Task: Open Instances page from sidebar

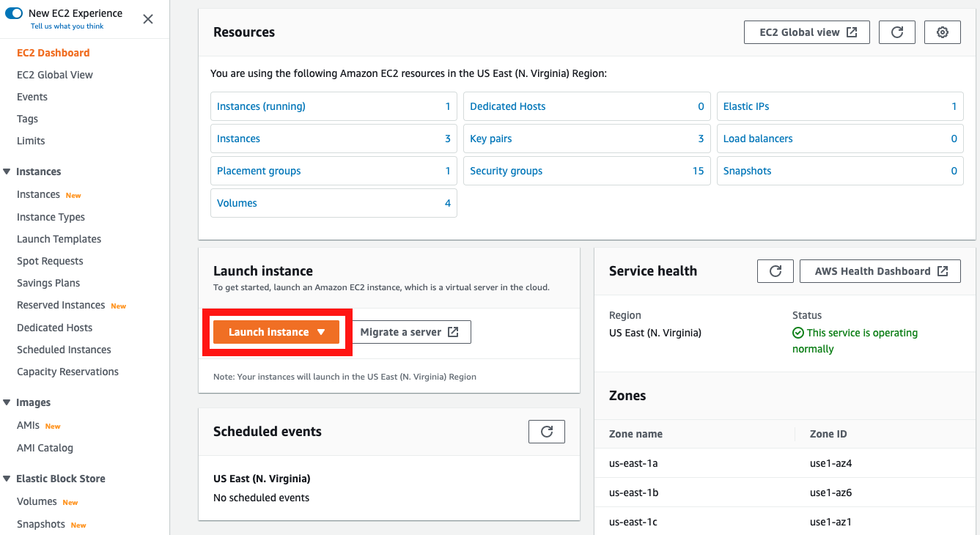Action: pos(38,194)
